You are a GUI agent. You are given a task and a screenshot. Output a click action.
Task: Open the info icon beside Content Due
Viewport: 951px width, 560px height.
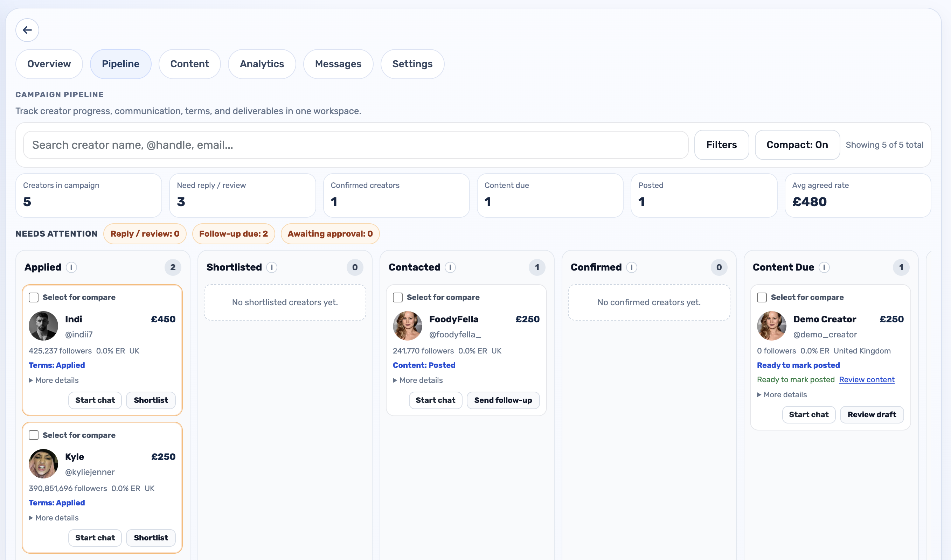point(824,267)
